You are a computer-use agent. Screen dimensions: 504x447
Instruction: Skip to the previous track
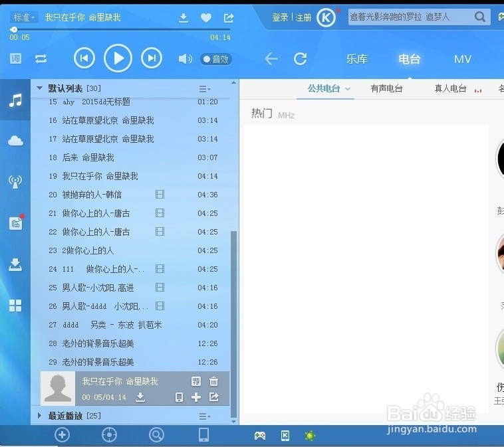[x=84, y=58]
